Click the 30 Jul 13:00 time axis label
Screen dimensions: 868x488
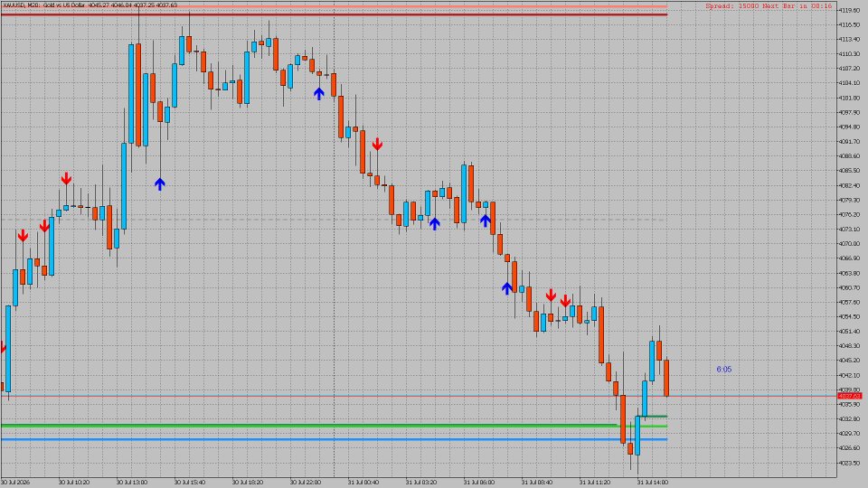[x=132, y=482]
